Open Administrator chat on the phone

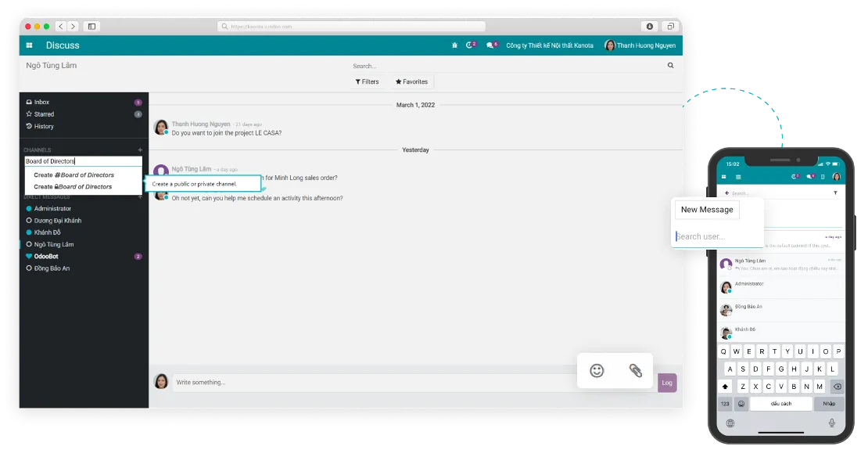tap(781, 286)
